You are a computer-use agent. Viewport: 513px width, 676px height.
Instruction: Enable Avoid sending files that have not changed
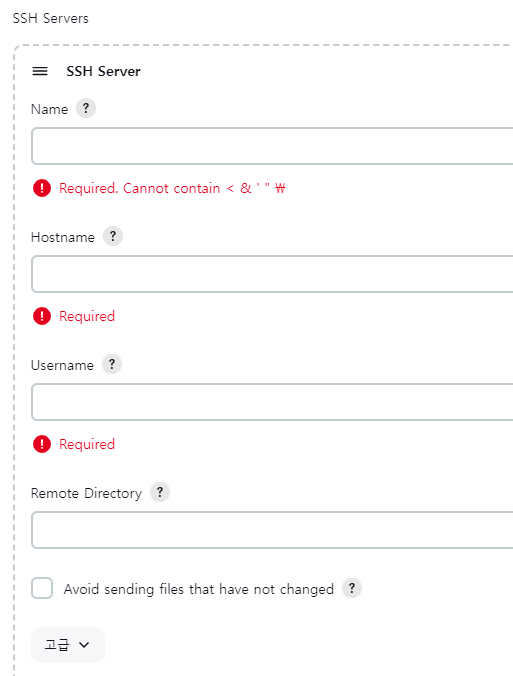[42, 588]
